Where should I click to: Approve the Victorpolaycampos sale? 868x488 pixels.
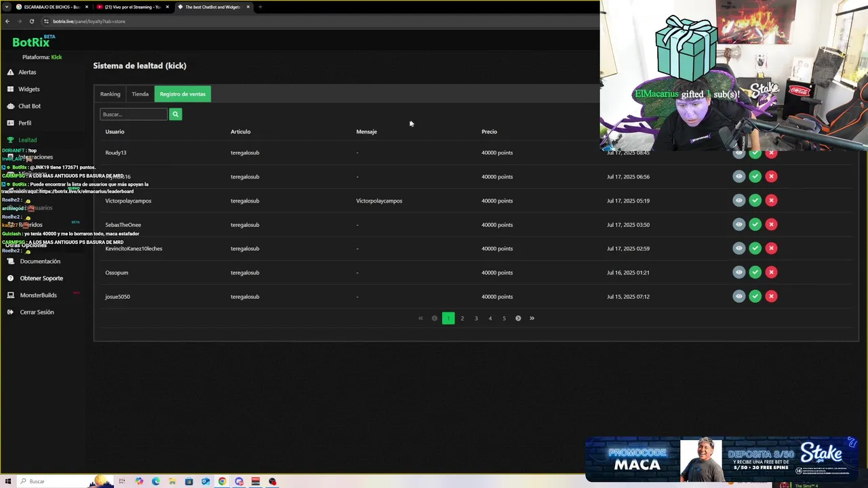tap(755, 201)
